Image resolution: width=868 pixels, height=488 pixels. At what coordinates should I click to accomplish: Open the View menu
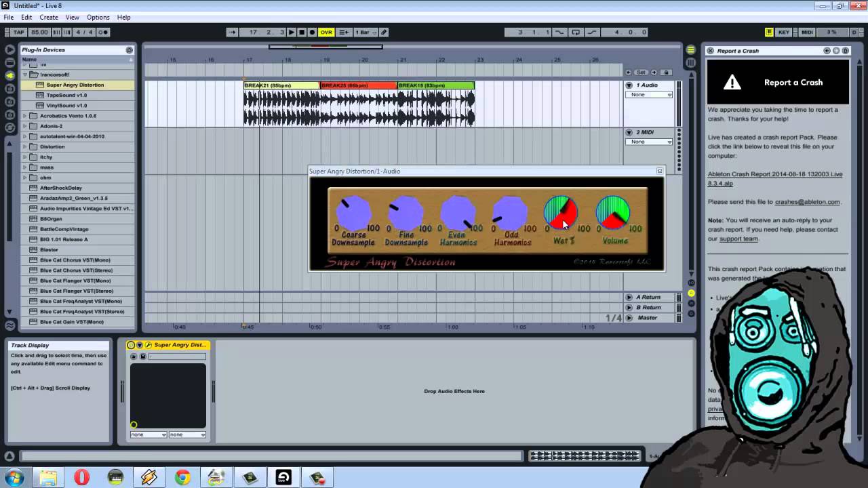coord(72,17)
